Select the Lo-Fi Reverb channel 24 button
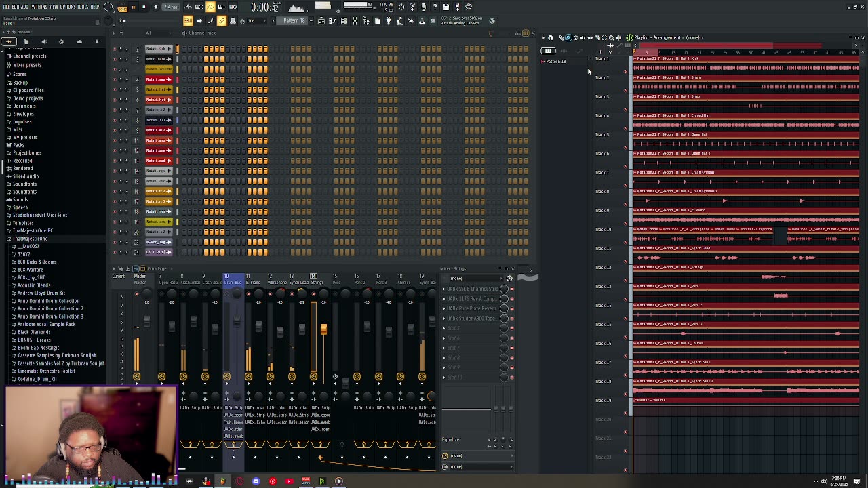The width and height of the screenshot is (868, 488). (159, 252)
